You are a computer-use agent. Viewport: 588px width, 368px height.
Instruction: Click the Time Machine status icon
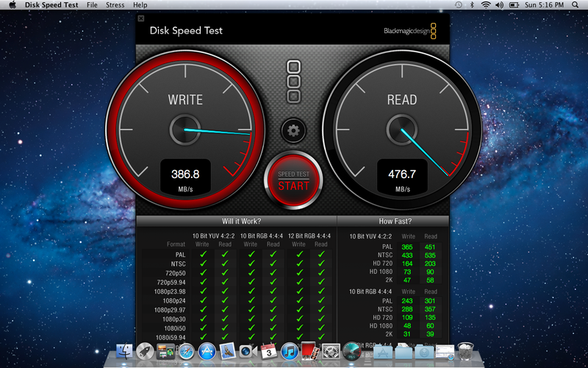[x=458, y=5]
